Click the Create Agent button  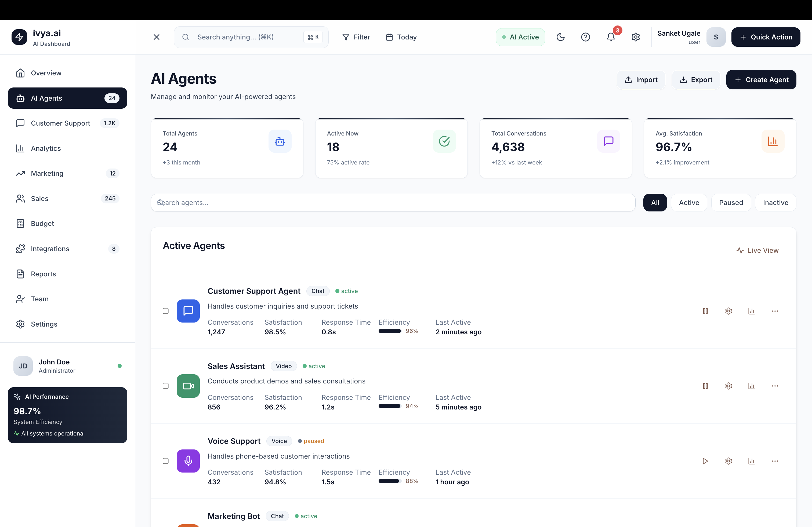761,80
